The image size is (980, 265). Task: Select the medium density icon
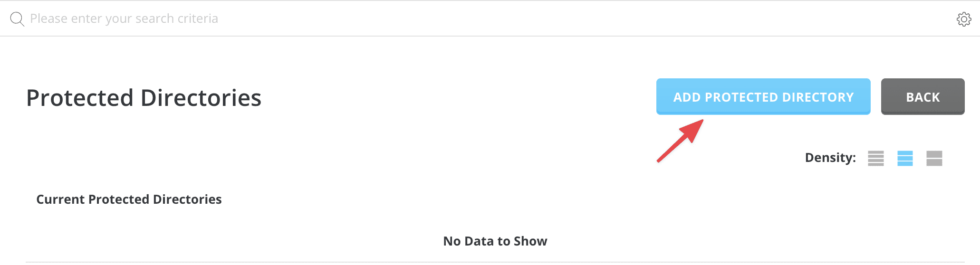point(905,158)
